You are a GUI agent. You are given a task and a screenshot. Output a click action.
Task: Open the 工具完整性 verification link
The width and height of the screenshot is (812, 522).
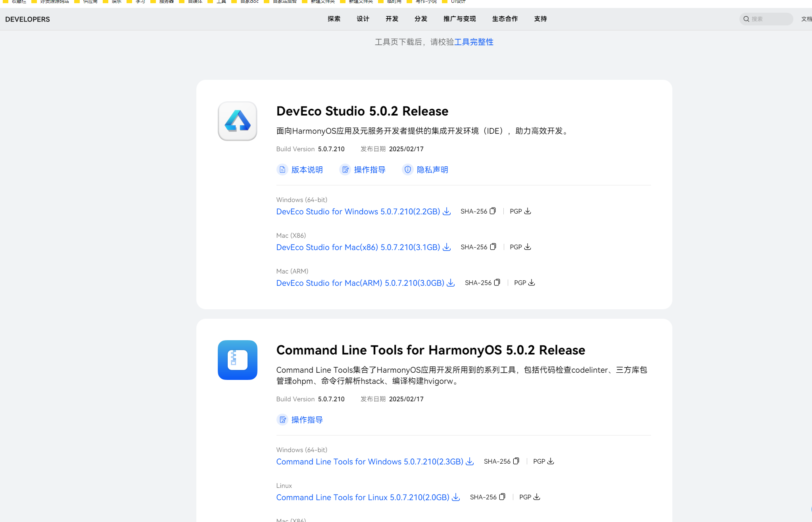tap(473, 42)
